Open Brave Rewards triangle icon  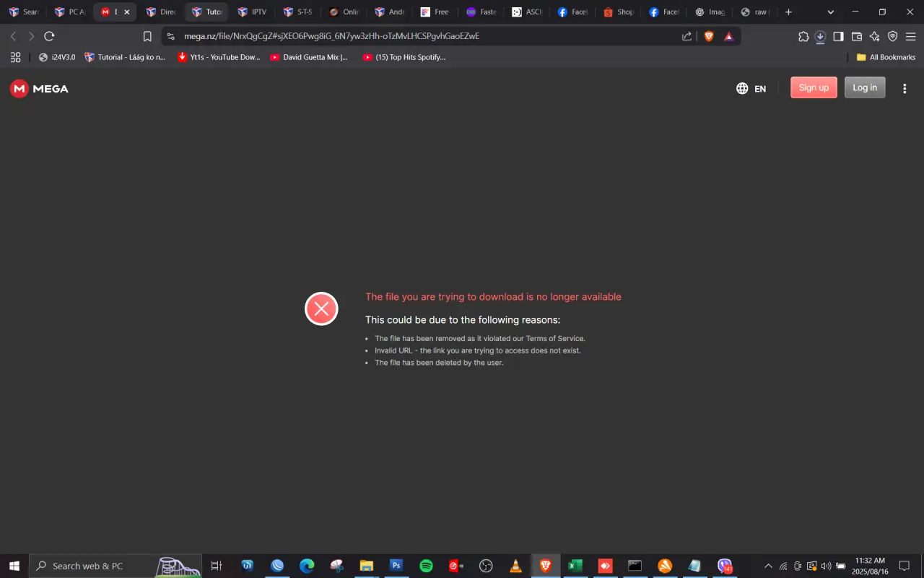tap(729, 36)
